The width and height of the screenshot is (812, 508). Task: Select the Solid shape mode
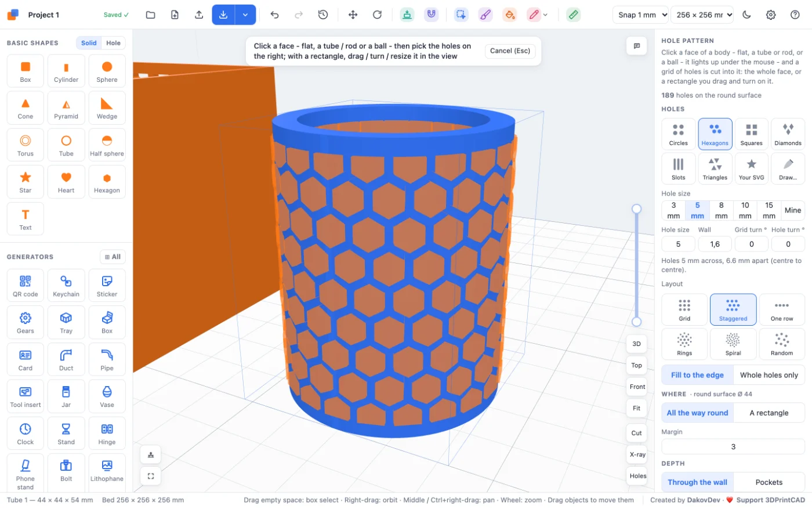tap(89, 43)
